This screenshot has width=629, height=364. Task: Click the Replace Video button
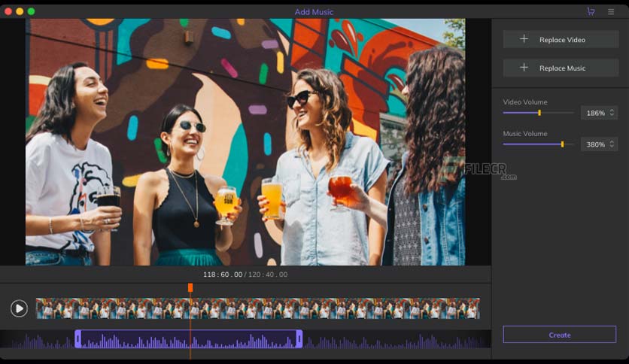[561, 39]
